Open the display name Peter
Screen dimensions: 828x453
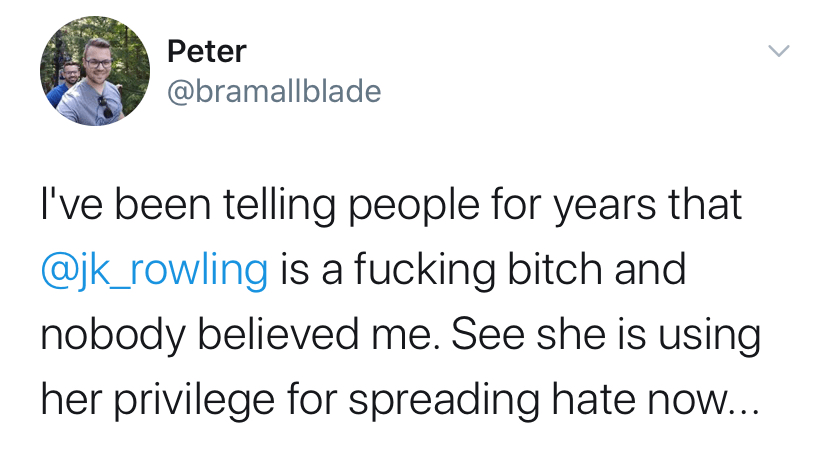[x=206, y=50]
